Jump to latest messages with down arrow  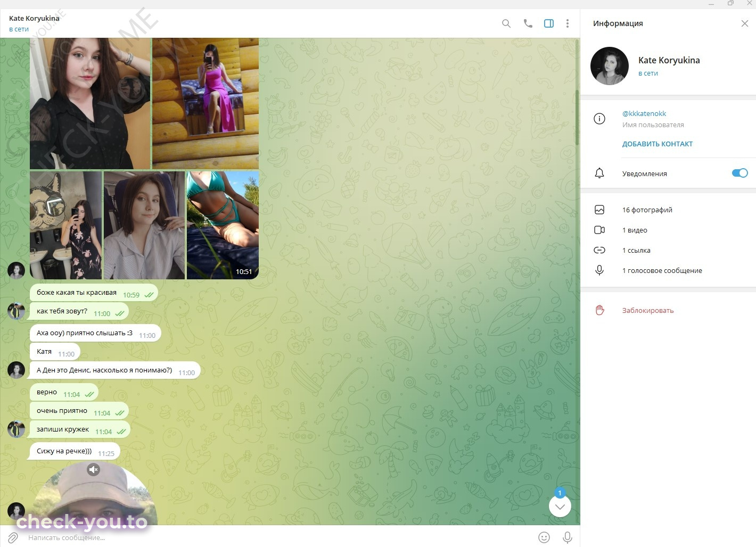(560, 506)
